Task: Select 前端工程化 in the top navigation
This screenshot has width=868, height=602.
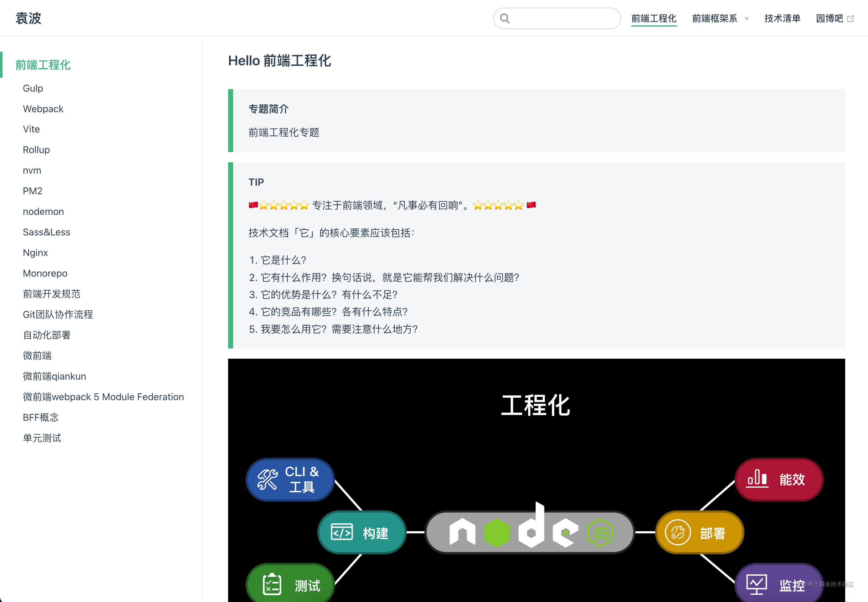Action: click(x=654, y=18)
